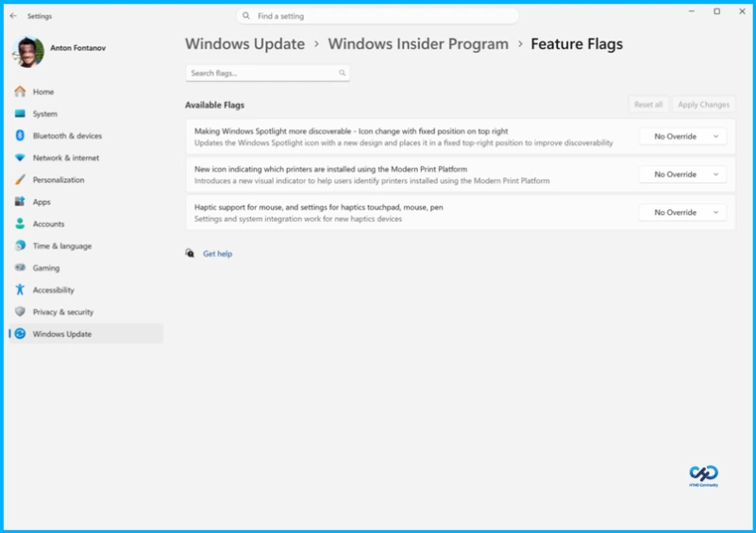Click the Personalization paintbrush icon
This screenshot has width=756, height=533.
[20, 180]
